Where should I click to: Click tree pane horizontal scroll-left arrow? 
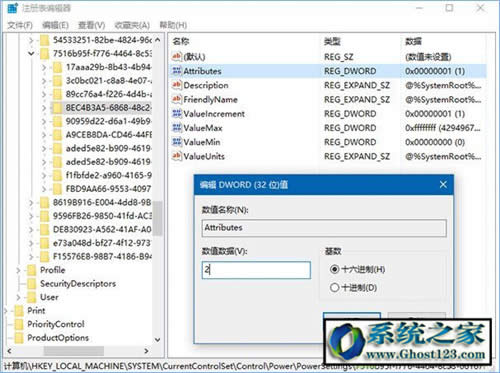click(x=9, y=351)
